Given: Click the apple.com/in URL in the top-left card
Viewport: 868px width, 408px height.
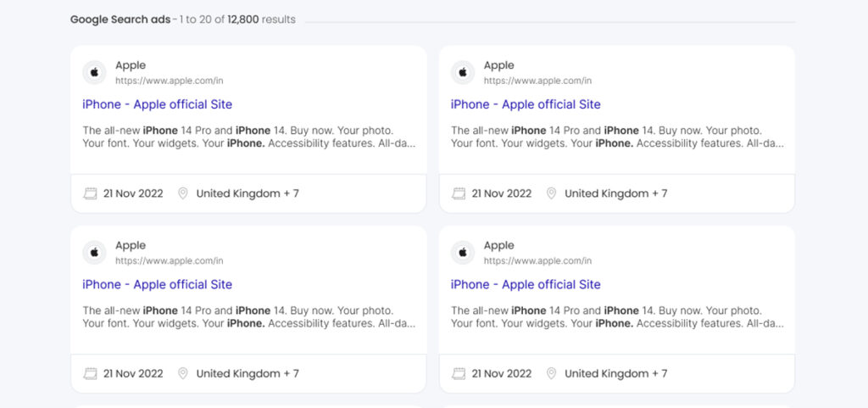Looking at the screenshot, I should [169, 81].
